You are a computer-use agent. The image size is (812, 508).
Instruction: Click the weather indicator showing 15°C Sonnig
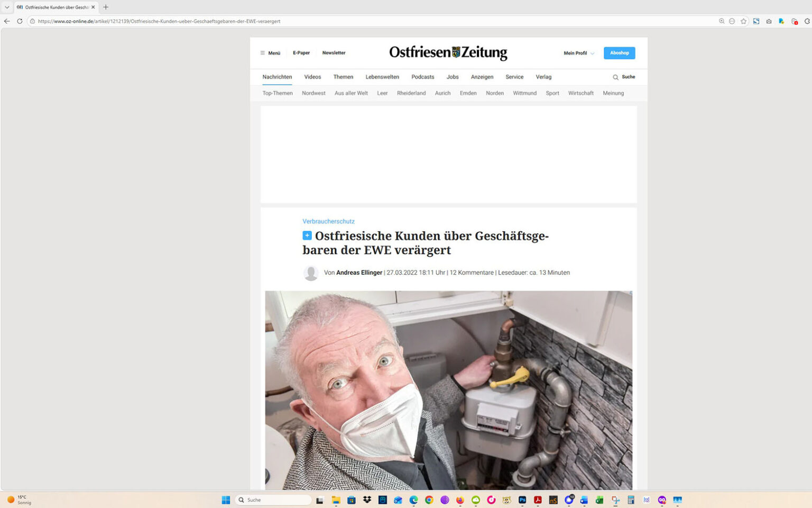[x=20, y=500]
